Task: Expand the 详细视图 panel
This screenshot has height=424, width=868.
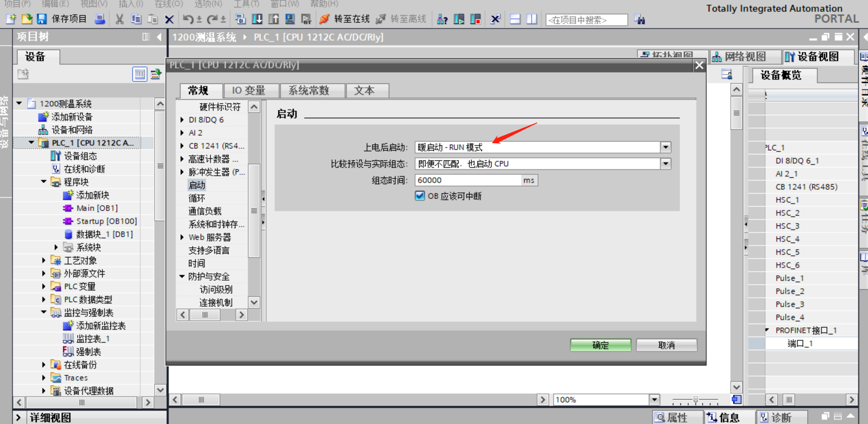Action: click(18, 418)
